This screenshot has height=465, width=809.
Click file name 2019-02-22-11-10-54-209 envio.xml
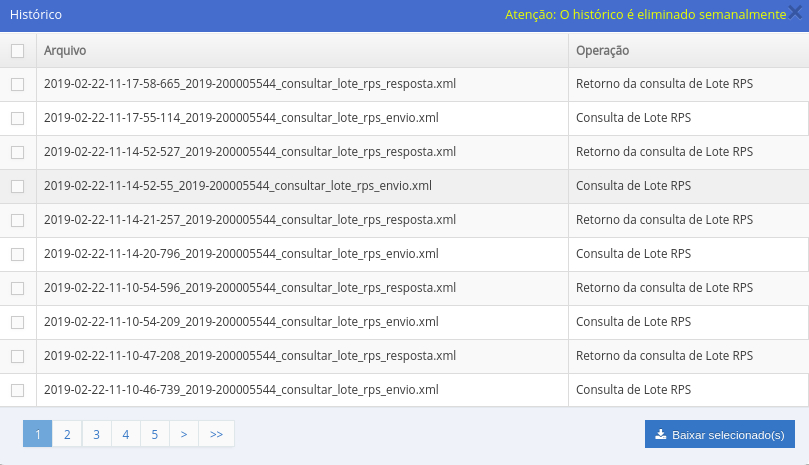[241, 322]
